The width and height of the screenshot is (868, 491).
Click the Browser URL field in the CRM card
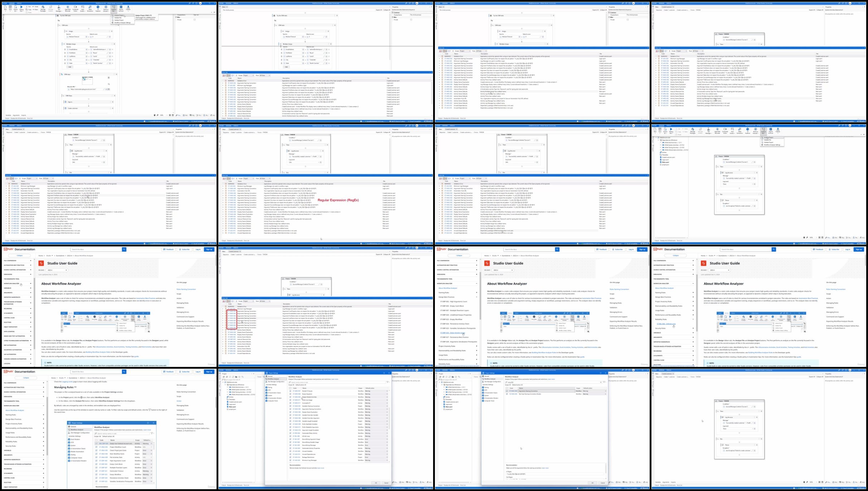point(87,89)
